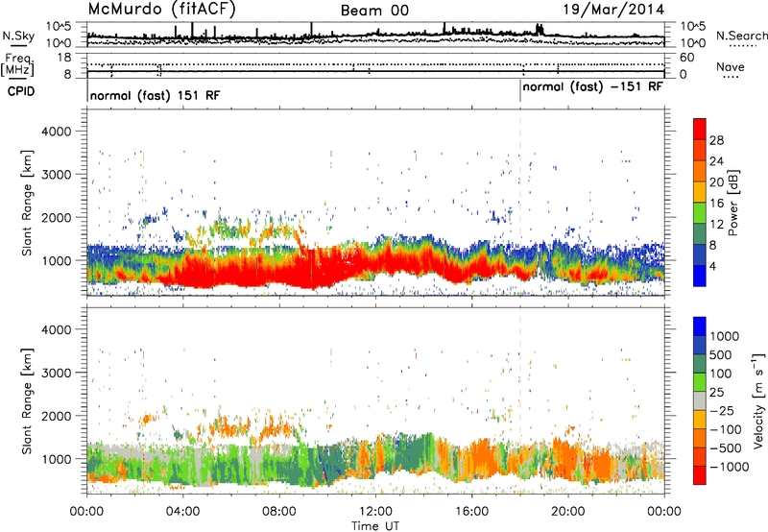Viewport: 768px width, 532px height.
Task: Click the Velocity [m s-1] colorbar label
Action: (x=758, y=400)
